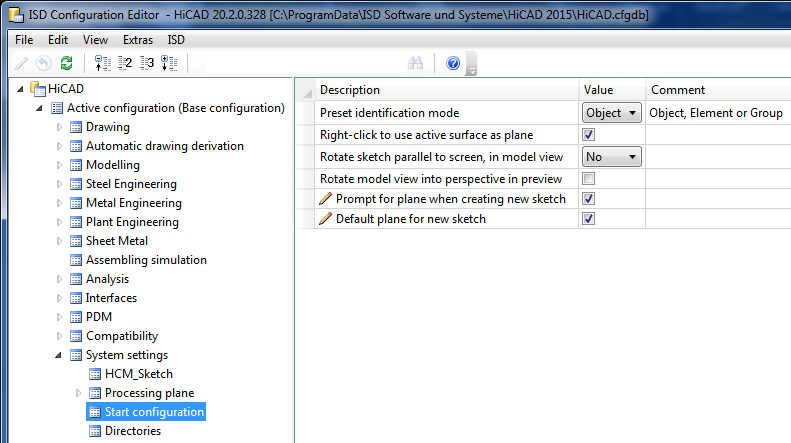Collapse the System settings tree node

pos(59,355)
